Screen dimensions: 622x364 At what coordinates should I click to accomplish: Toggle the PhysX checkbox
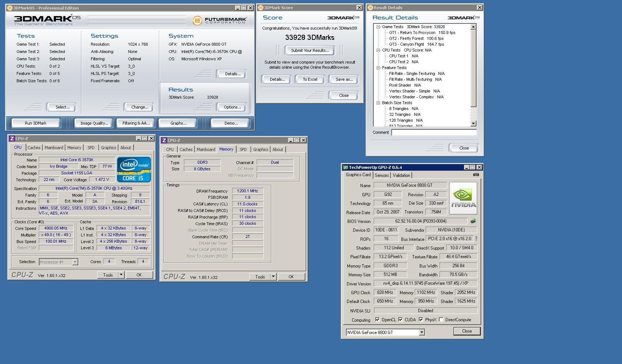coord(421,320)
